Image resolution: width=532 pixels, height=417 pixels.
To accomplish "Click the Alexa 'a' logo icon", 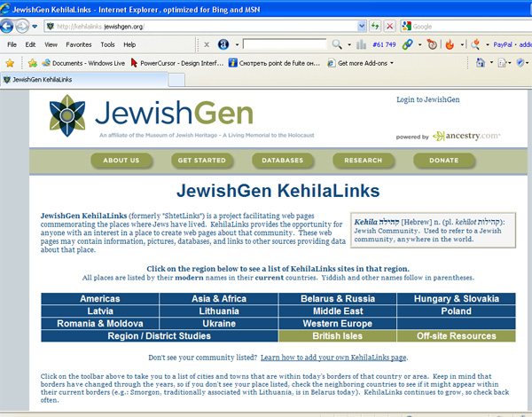I will (223, 44).
